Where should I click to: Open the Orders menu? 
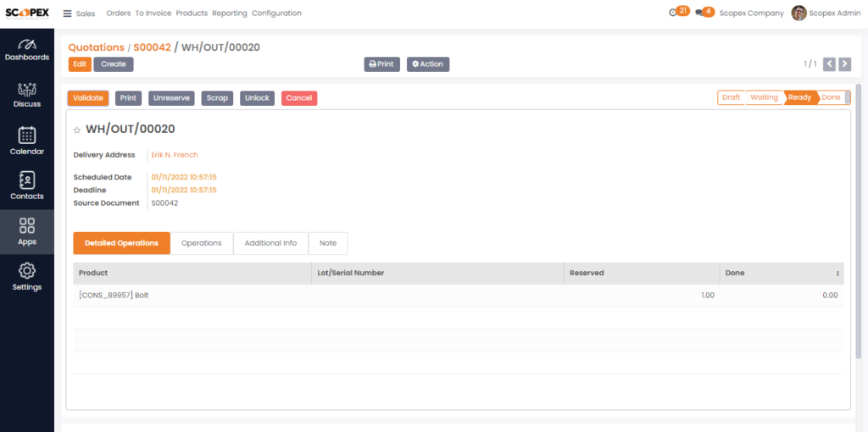coord(119,14)
